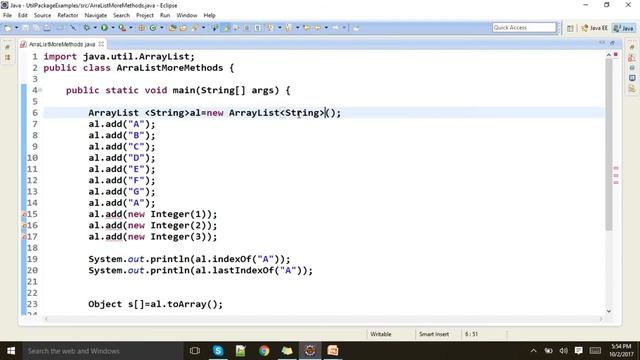This screenshot has height=360, width=640.
Task: Click the Print toolbar icon
Action: tap(47, 28)
